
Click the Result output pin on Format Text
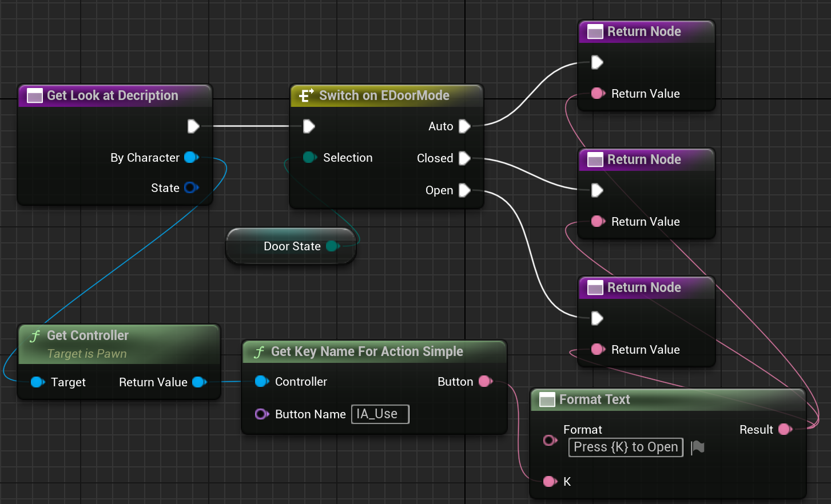(x=786, y=430)
